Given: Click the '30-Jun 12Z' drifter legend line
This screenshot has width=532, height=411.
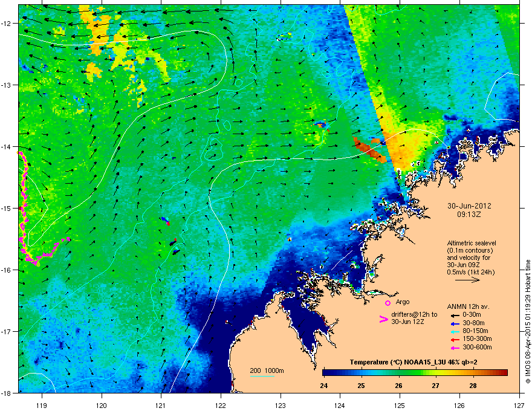Looking at the screenshot, I should point(407,322).
